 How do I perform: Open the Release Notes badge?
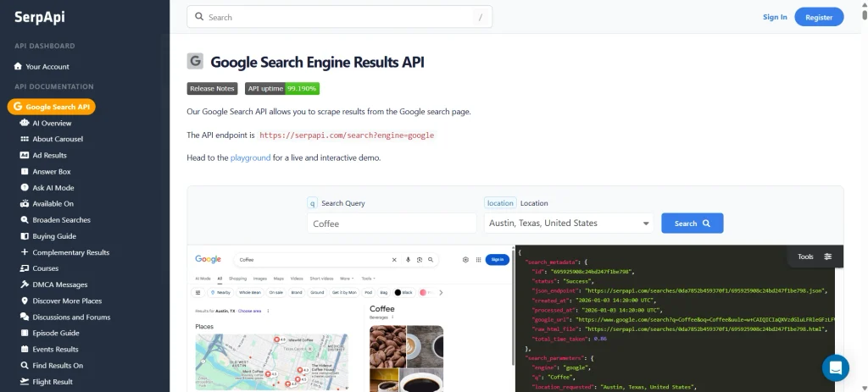coord(212,88)
